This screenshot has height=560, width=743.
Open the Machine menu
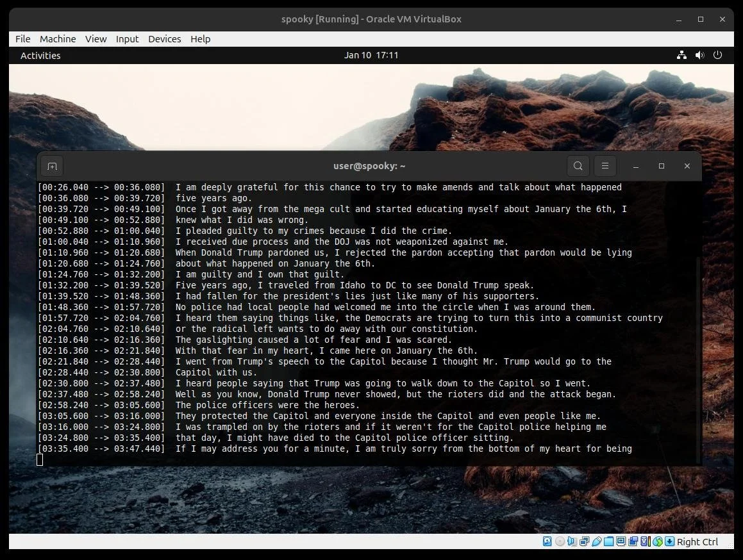pyautogui.click(x=58, y=39)
